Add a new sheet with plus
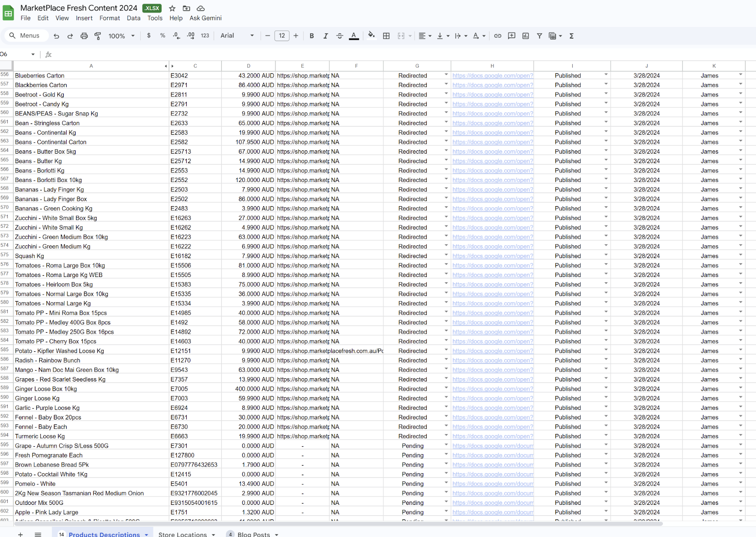Image resolution: width=756 pixels, height=537 pixels. tap(20, 534)
